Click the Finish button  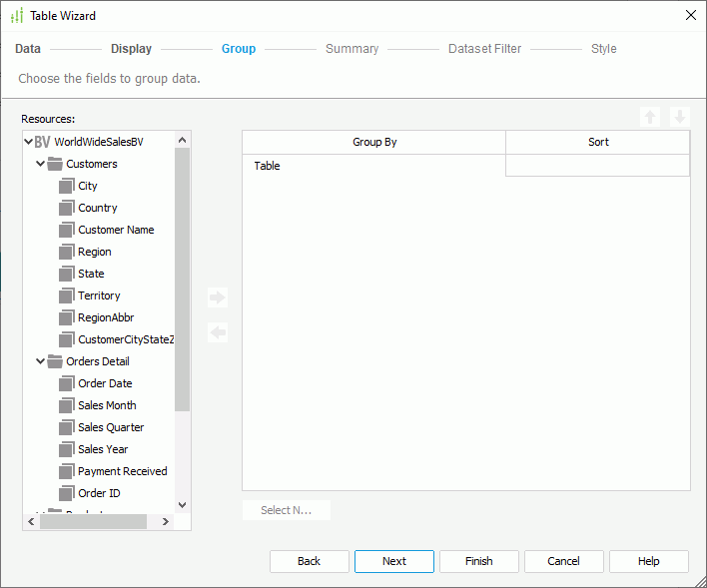coord(478,561)
